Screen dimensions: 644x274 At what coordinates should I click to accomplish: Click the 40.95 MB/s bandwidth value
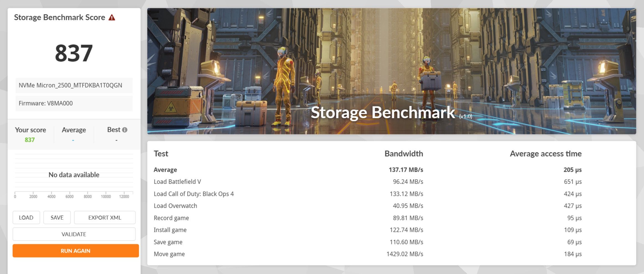(x=408, y=206)
